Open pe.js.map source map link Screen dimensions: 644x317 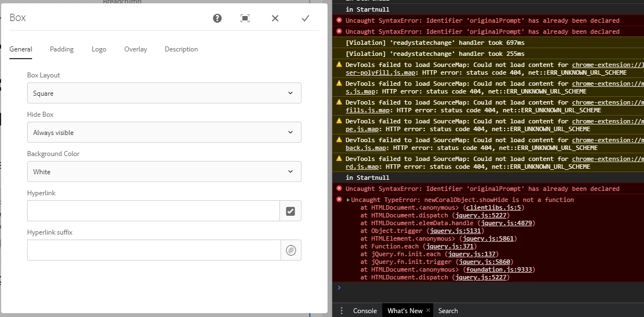362,129
